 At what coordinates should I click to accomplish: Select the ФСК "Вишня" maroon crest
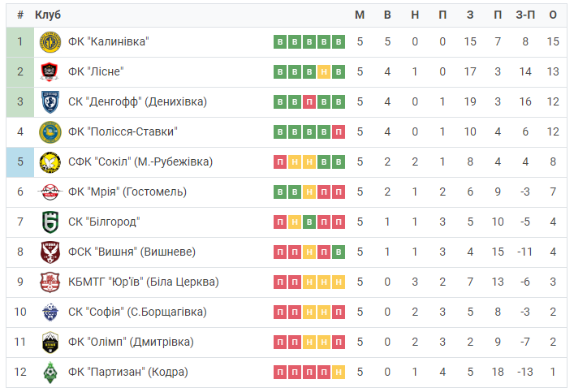coord(50,252)
